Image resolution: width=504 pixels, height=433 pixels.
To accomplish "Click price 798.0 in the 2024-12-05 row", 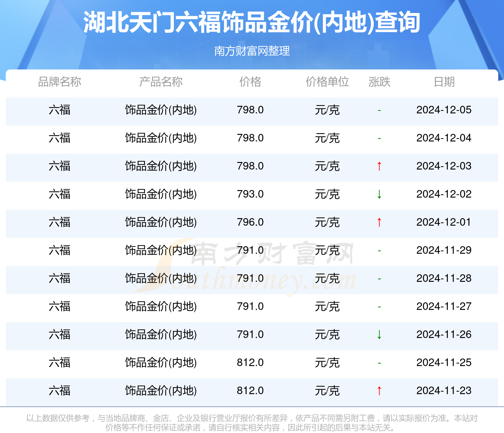I will [250, 110].
